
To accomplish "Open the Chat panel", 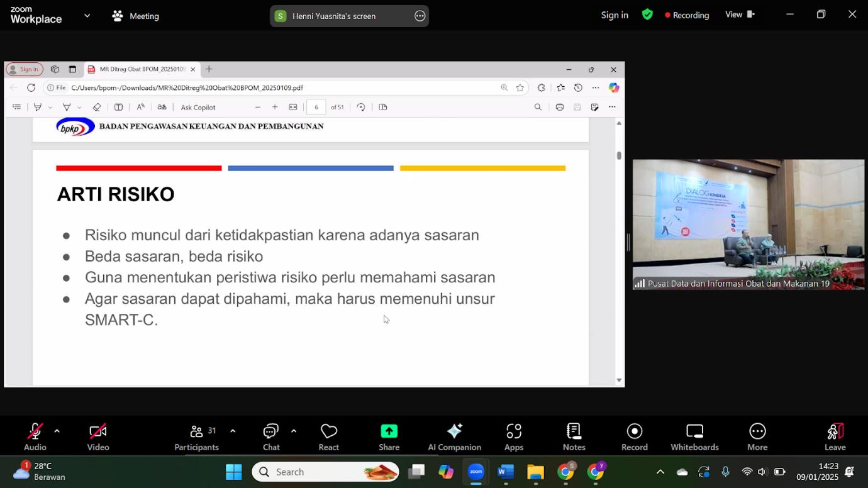I will (271, 437).
